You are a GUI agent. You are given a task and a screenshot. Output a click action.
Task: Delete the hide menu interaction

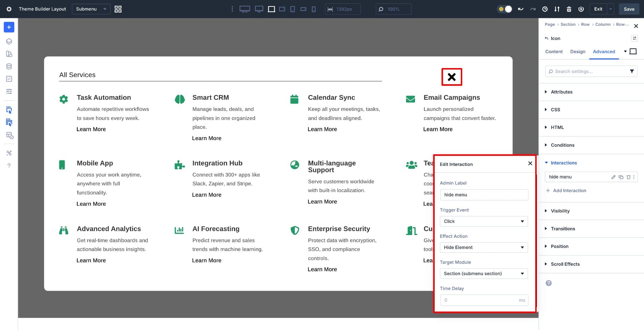628,177
